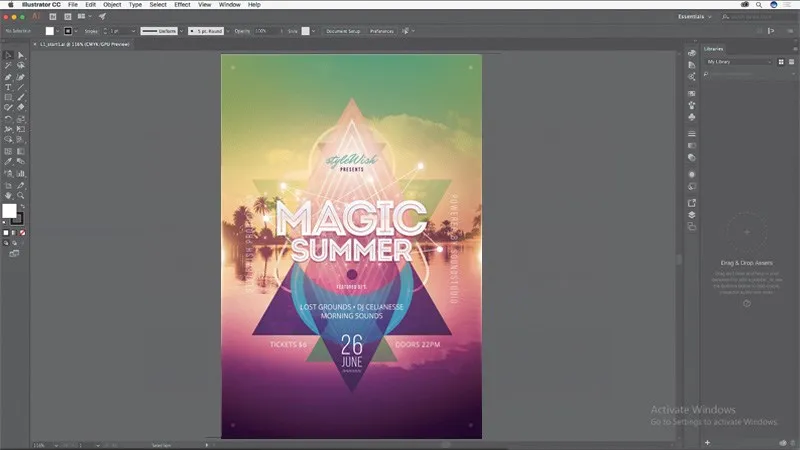Open the Essentials workspace dropdown
The image size is (800, 450).
pos(694,17)
